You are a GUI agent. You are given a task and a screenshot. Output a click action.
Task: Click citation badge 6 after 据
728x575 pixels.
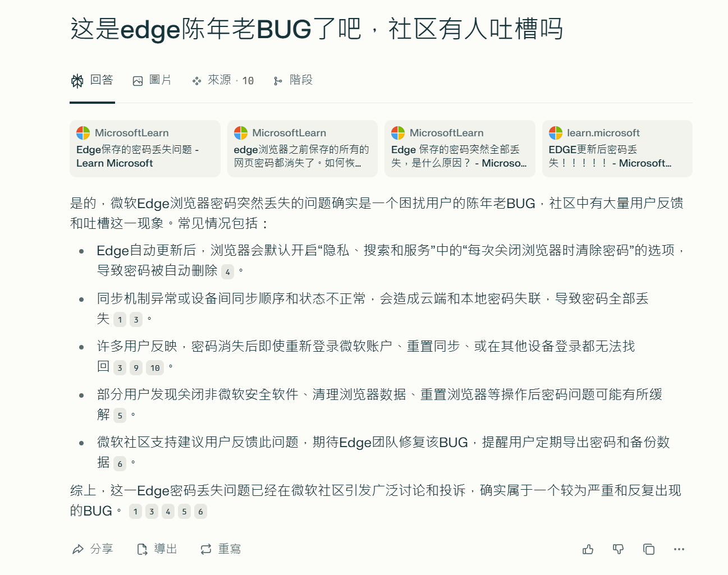(120, 464)
